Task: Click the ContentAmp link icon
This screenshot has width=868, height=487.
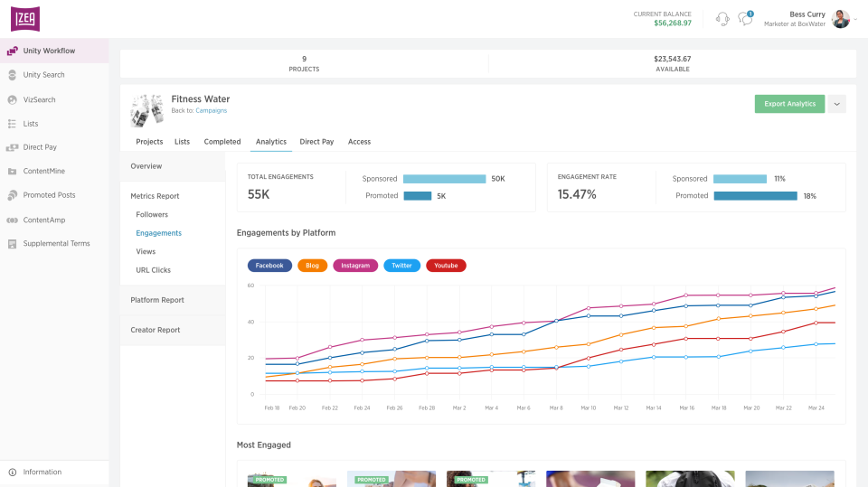Action: click(x=12, y=220)
